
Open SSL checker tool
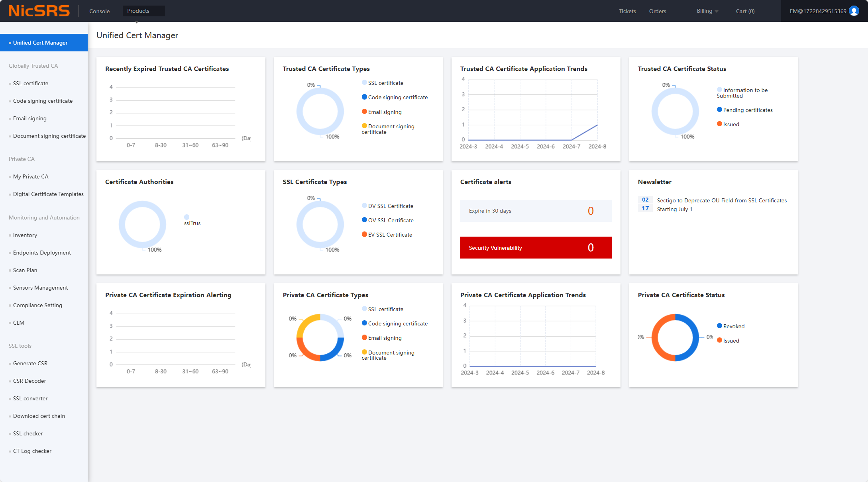pyautogui.click(x=28, y=433)
